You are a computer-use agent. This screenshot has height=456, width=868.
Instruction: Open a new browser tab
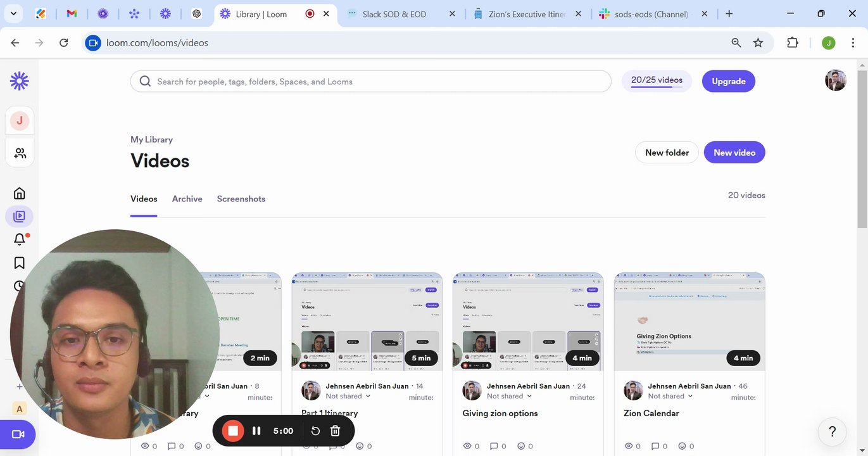click(x=729, y=13)
